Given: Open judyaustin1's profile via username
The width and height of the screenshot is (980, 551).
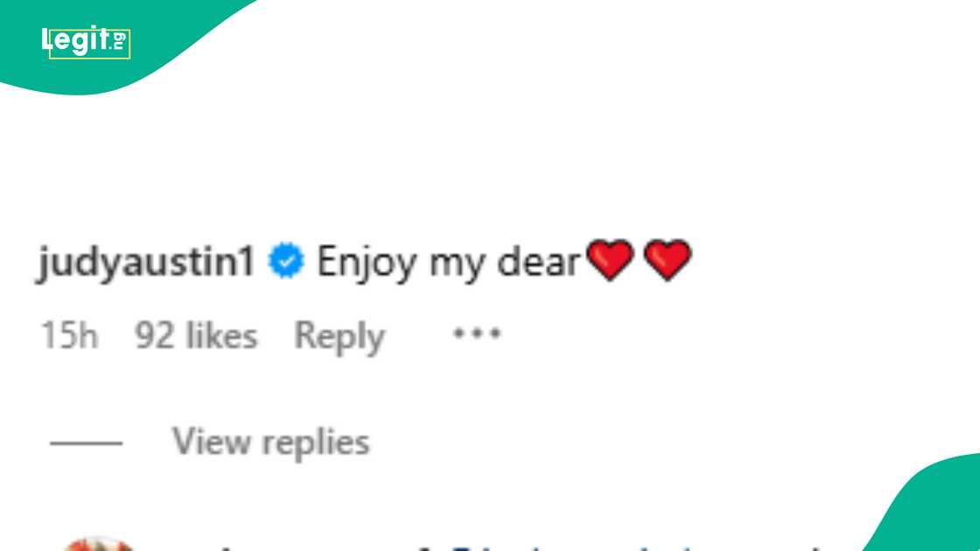Looking at the screenshot, I should pos(145,262).
